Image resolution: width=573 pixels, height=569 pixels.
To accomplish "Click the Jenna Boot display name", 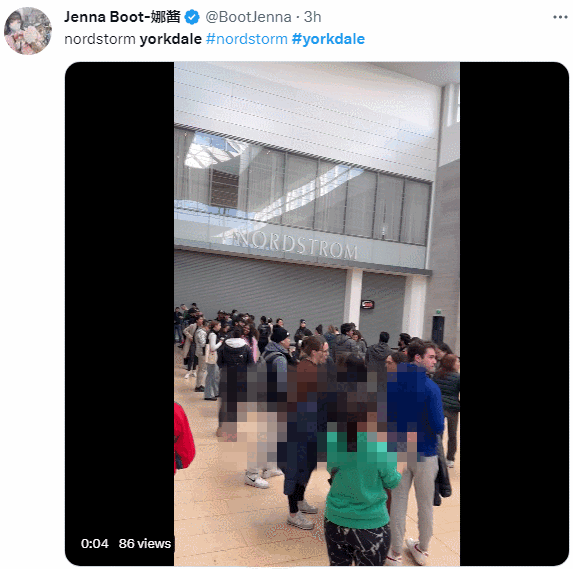I will click(x=122, y=17).
